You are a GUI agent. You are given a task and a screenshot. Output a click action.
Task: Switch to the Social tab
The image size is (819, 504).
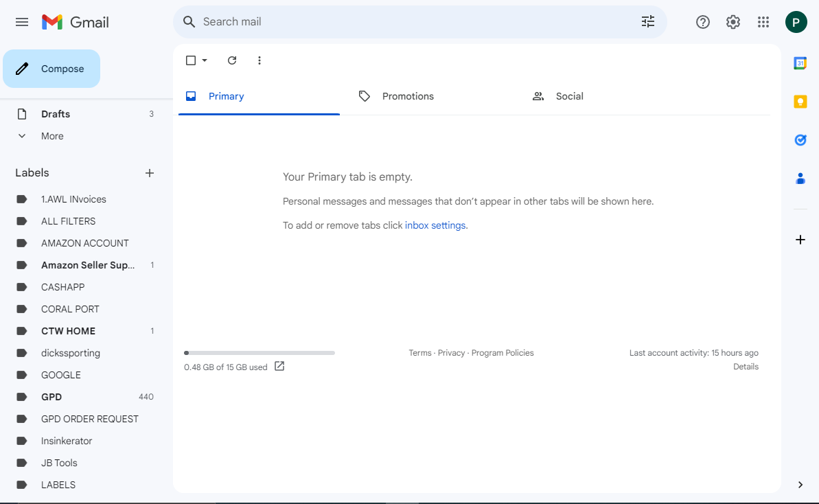[x=606, y=96]
